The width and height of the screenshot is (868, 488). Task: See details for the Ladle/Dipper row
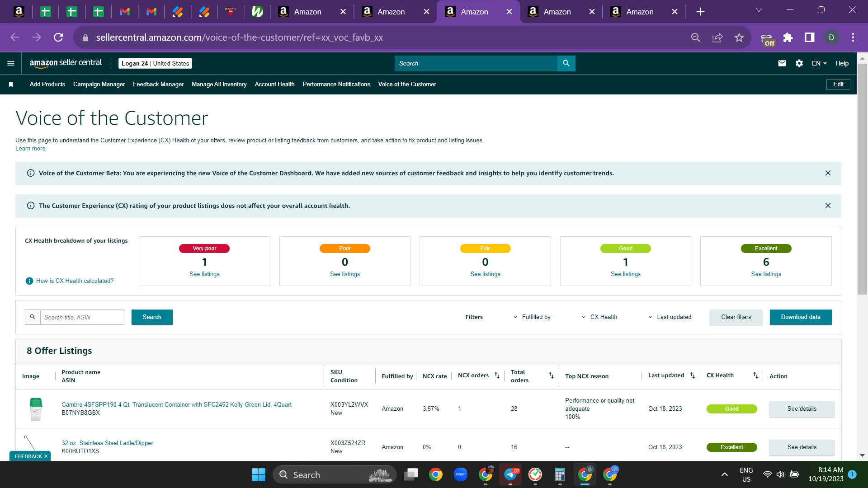802,447
